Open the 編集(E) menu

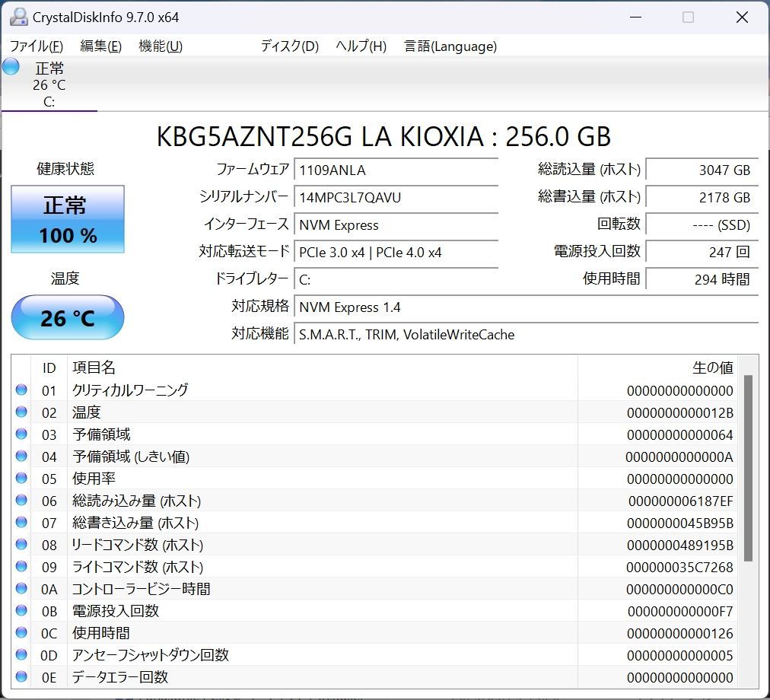pos(100,46)
